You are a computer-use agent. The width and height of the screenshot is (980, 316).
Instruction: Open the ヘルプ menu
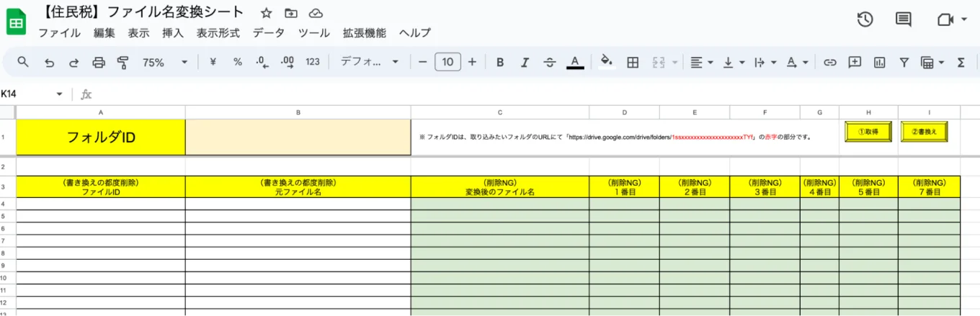click(415, 33)
